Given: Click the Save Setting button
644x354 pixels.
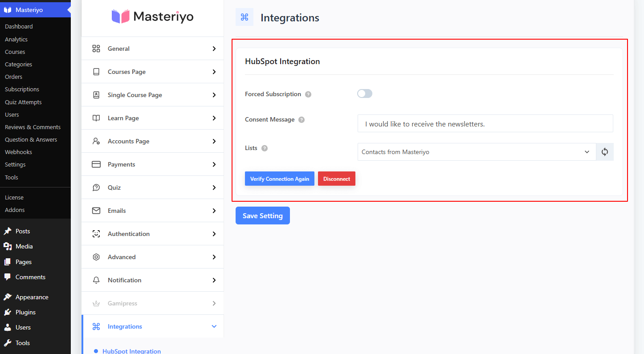Looking at the screenshot, I should point(263,216).
